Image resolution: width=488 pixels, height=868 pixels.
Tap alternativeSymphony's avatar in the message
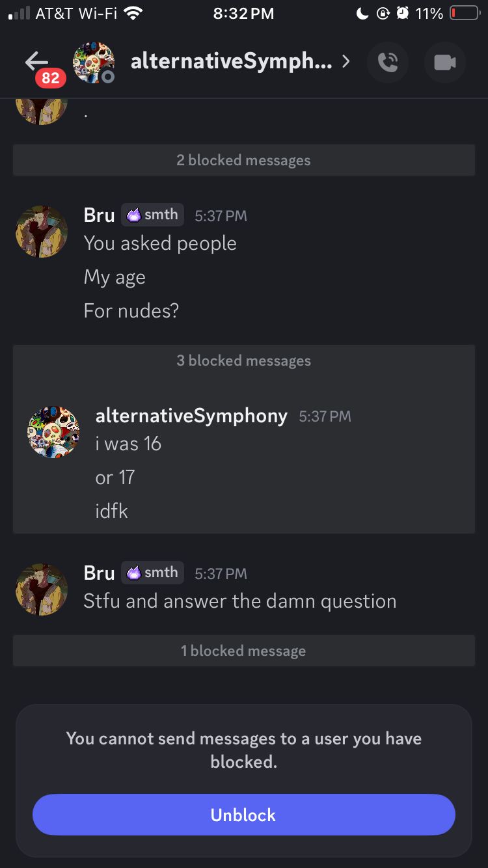[x=53, y=433]
